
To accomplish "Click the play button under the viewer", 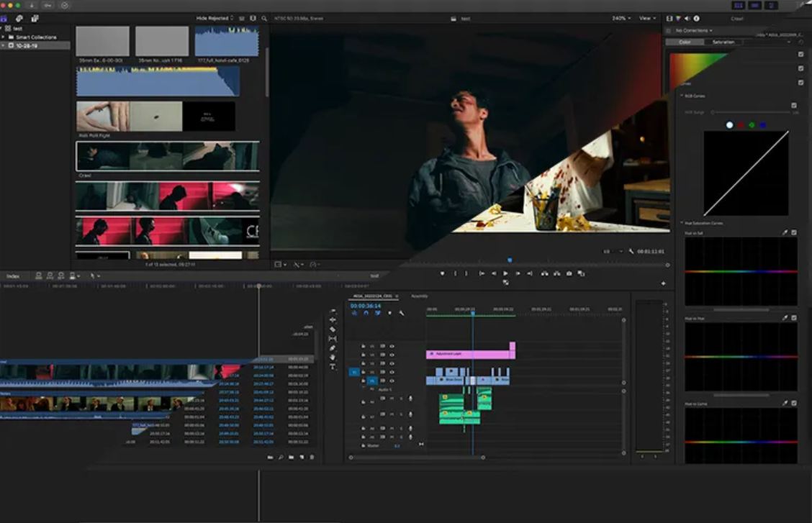I will pos(505,273).
